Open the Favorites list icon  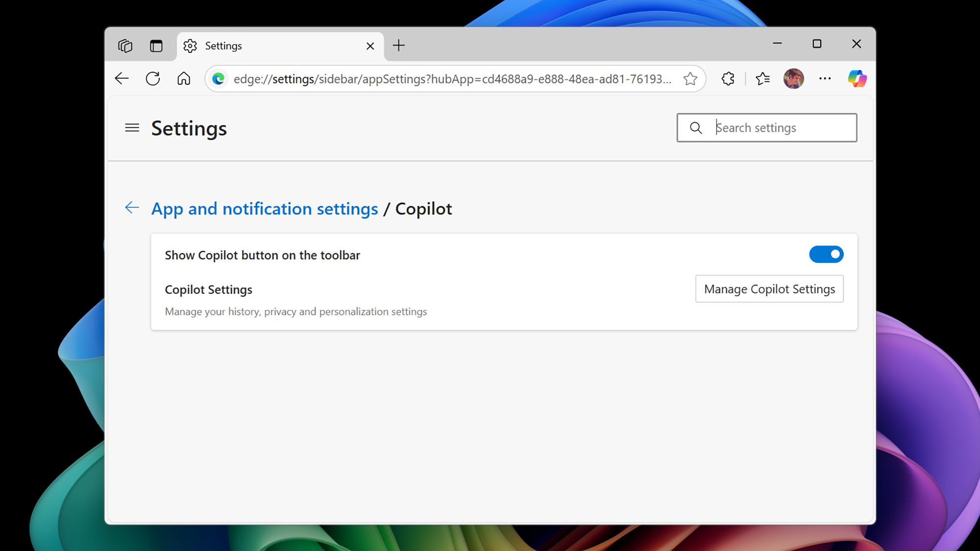pos(762,78)
